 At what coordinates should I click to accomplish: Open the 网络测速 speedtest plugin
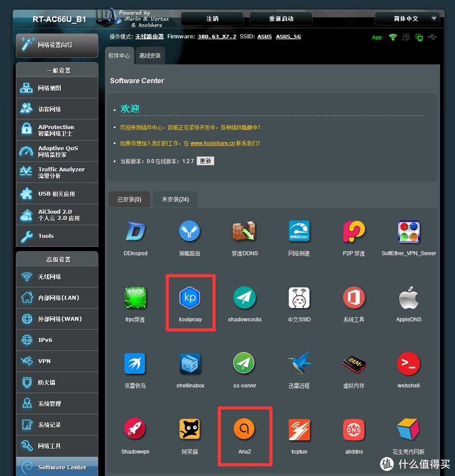pos(299,231)
